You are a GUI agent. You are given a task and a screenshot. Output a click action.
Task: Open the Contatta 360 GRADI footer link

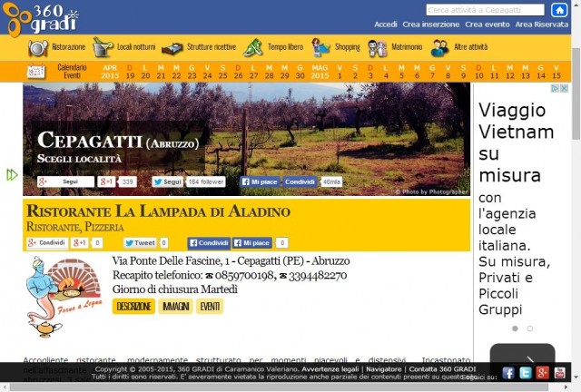click(x=442, y=369)
